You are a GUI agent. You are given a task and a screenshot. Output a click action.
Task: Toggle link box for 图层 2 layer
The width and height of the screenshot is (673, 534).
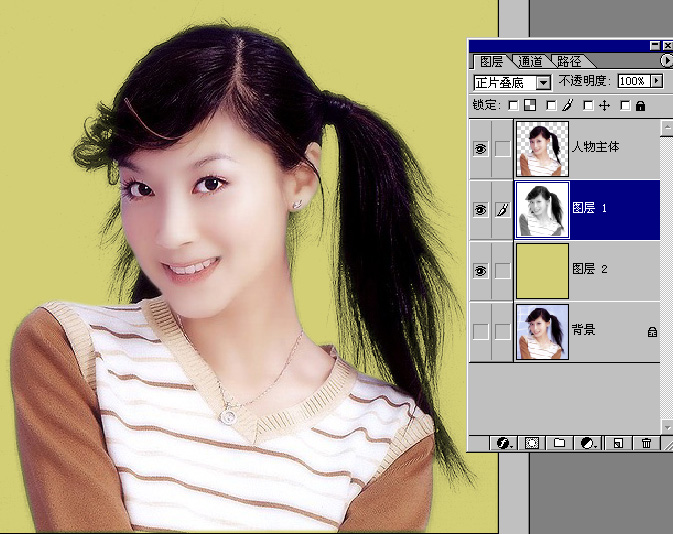pos(503,271)
